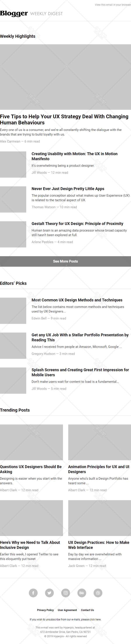Open 'Never Ever Just Design Pretty Little Apps'
This screenshot has width=131, height=644.
tap(68, 189)
